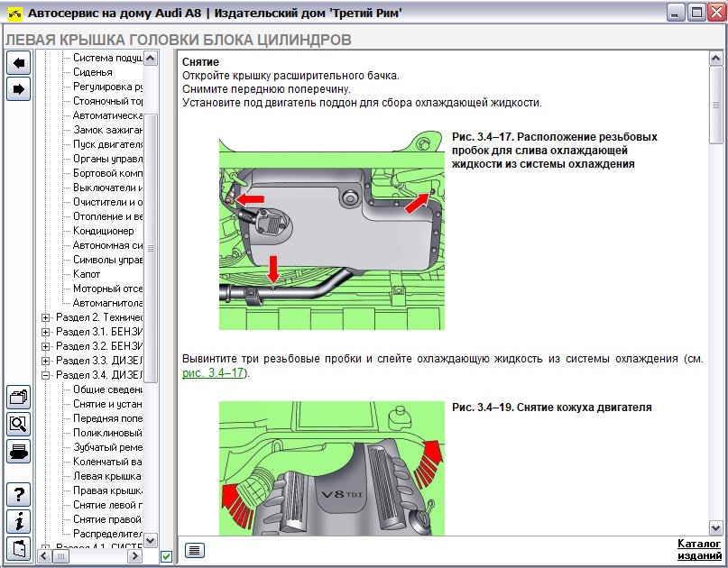Open the 'рис. 3.4–17' figure link
This screenshot has height=568, width=728.
(x=213, y=372)
